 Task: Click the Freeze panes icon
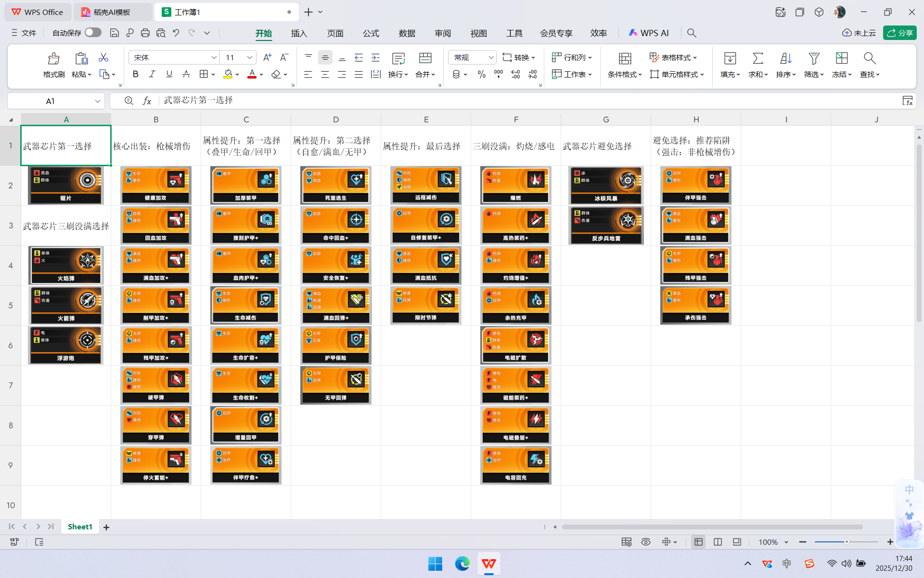tap(841, 59)
